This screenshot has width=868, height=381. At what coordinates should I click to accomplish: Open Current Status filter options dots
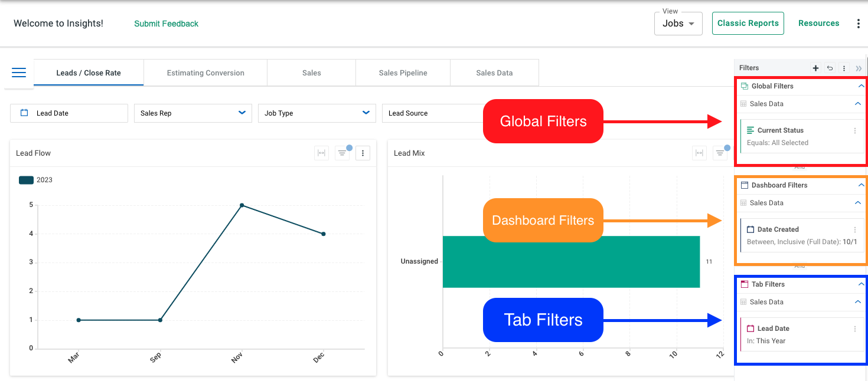(854, 131)
